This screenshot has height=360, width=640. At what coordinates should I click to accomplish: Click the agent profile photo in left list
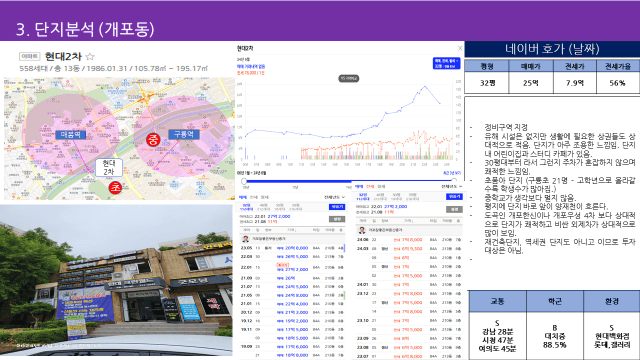[x=245, y=239]
